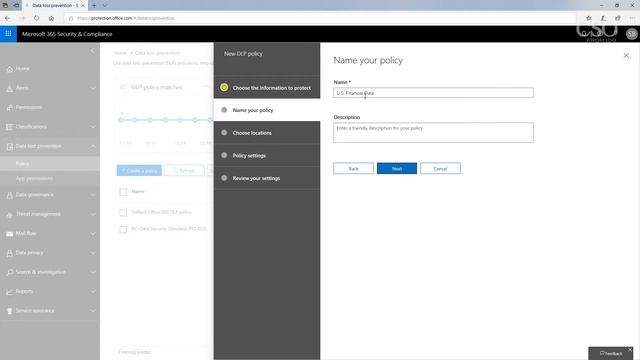Expand the Classifications menu chevron
This screenshot has height=360, width=640.
tap(93, 127)
